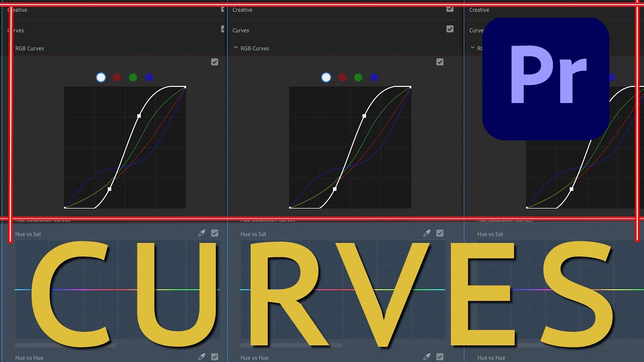The image size is (644, 362).
Task: Collapse the RGB Curves chevron in the middle panel
Action: pyautogui.click(x=235, y=48)
